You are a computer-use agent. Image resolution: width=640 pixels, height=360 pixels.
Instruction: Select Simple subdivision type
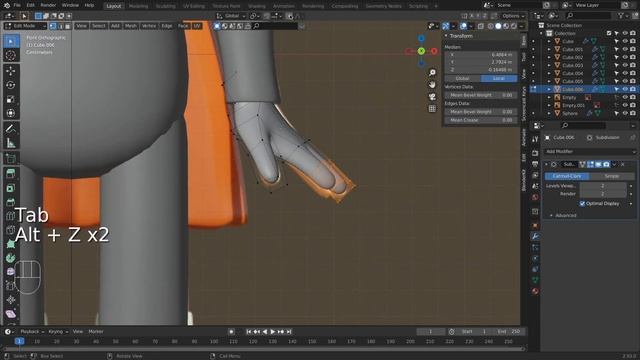pyautogui.click(x=612, y=176)
